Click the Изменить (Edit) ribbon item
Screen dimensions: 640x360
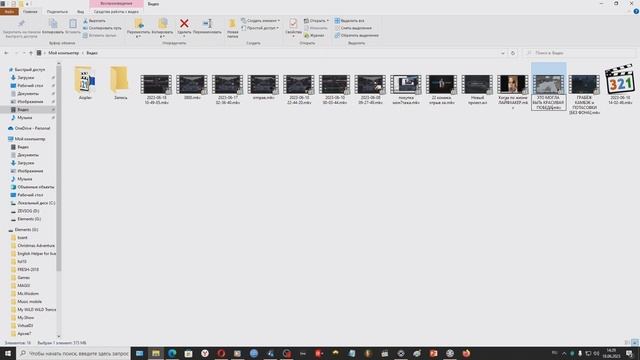pos(316,28)
